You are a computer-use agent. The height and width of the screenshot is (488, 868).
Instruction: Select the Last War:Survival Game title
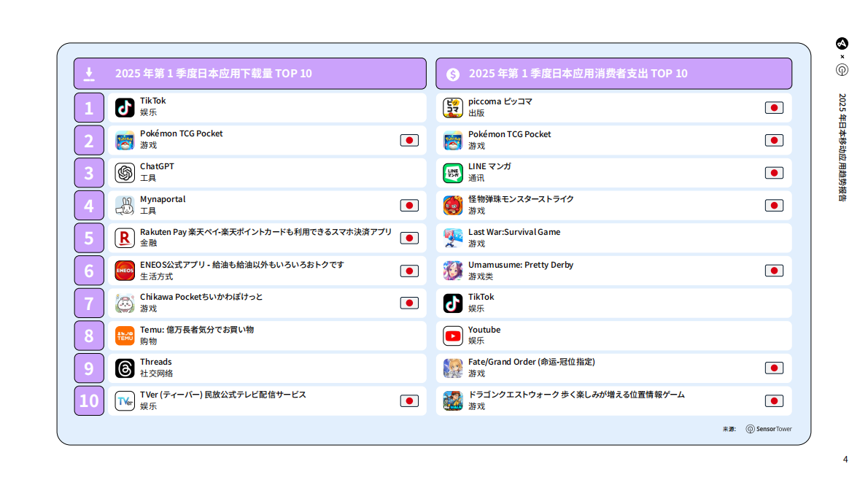(x=514, y=232)
